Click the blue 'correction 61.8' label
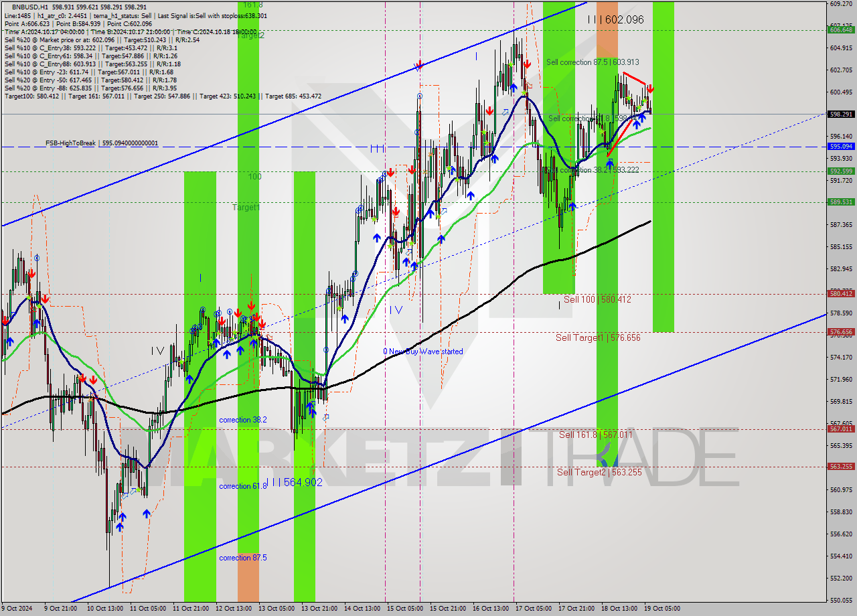Image resolution: width=857 pixels, height=616 pixels. tap(243, 486)
